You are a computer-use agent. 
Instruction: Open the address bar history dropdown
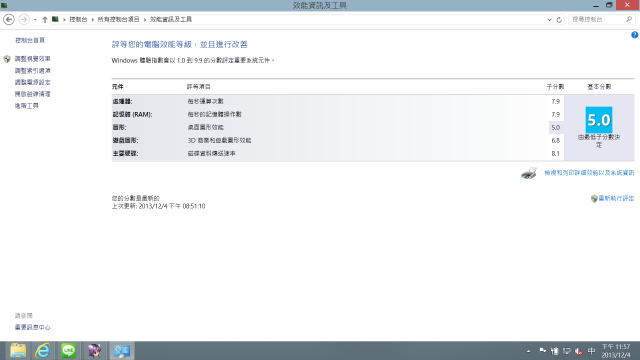(549, 20)
